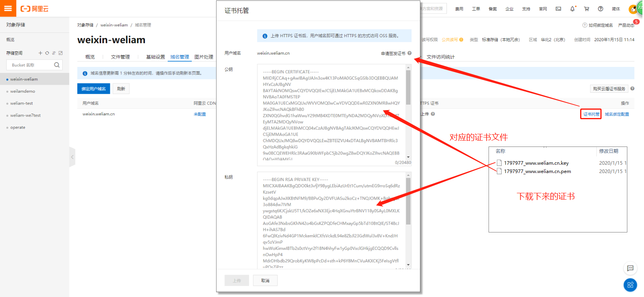Image resolution: width=644 pixels, height=297 pixels.
Task: Switch to the 文件管理 tab
Action: [x=121, y=57]
